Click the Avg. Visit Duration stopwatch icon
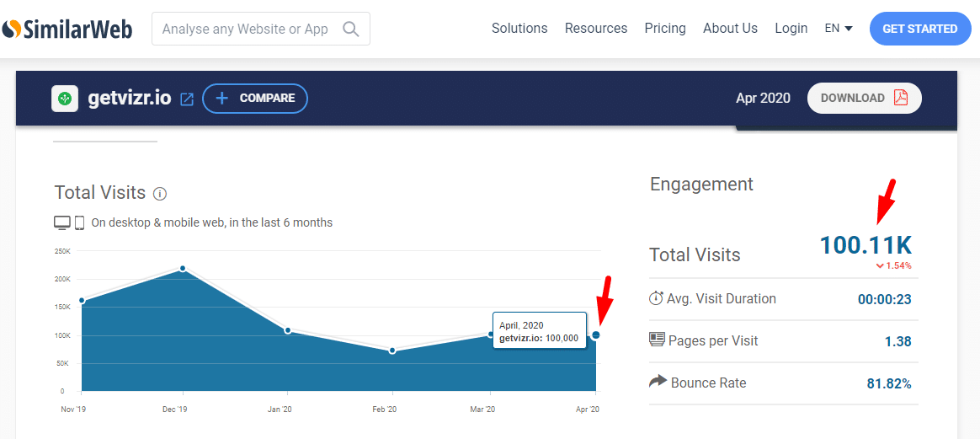 pos(656,297)
